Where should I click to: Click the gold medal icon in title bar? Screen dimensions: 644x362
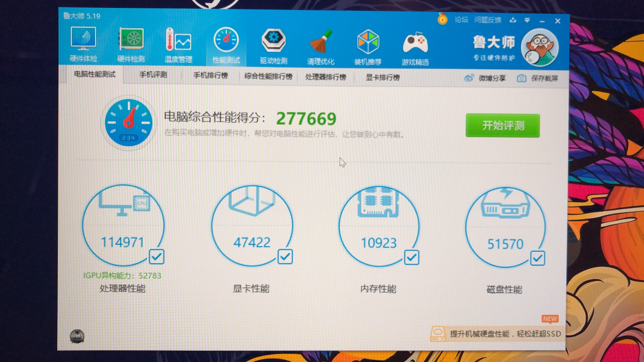pyautogui.click(x=442, y=19)
